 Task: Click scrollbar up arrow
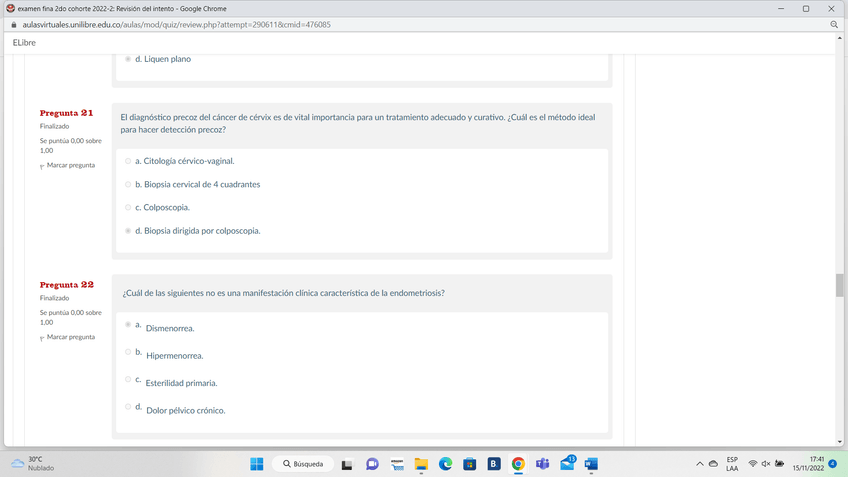pos(839,38)
